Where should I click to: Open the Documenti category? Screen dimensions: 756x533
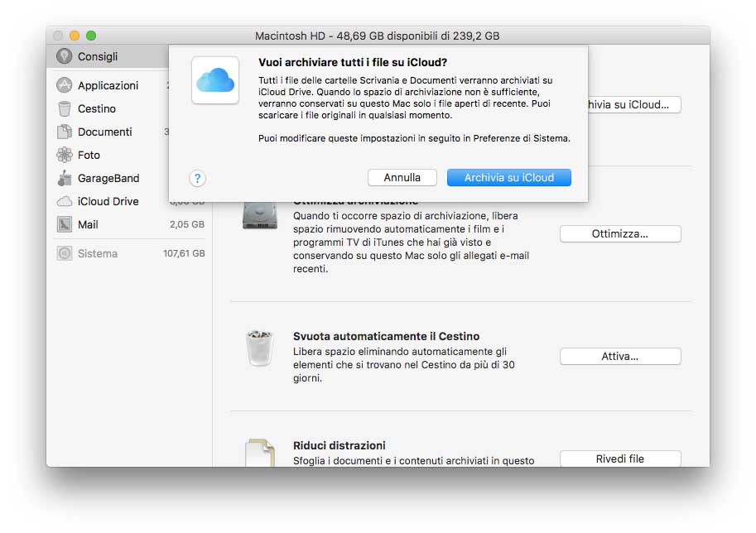tap(104, 132)
